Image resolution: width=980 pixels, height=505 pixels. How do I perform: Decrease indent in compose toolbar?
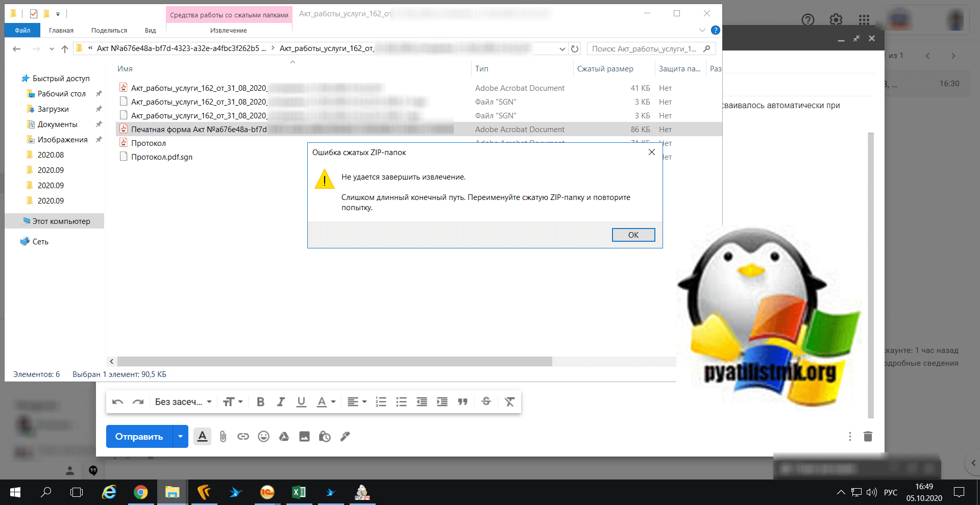pyautogui.click(x=422, y=402)
